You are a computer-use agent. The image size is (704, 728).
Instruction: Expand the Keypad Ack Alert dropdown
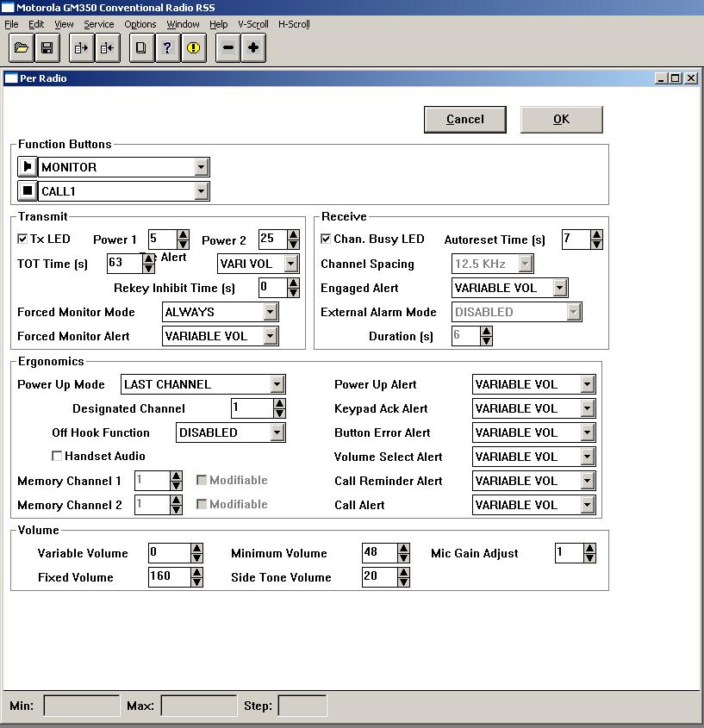coord(588,408)
